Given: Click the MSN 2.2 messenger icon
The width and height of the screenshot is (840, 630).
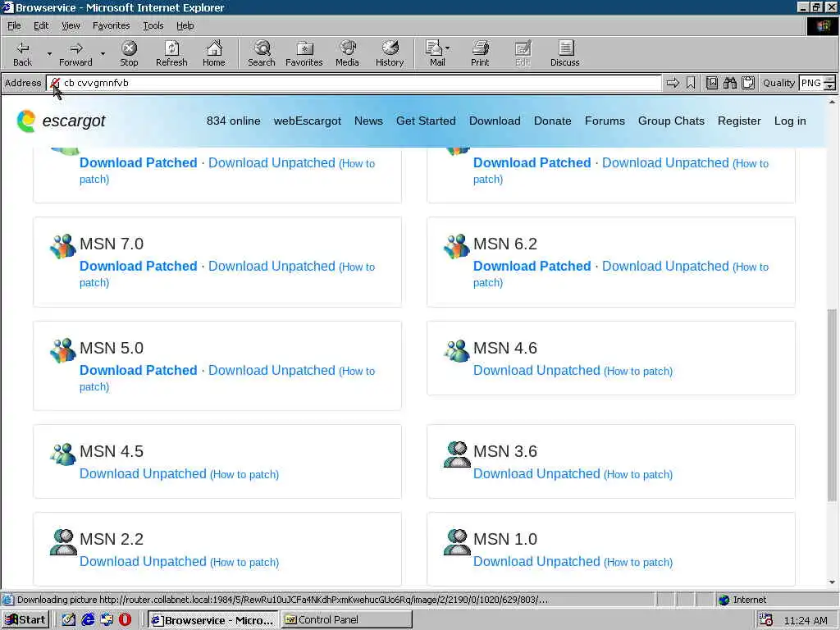Looking at the screenshot, I should coord(62,541).
